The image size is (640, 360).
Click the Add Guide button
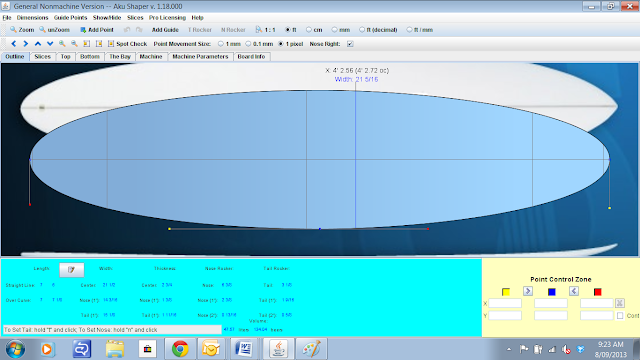click(165, 30)
